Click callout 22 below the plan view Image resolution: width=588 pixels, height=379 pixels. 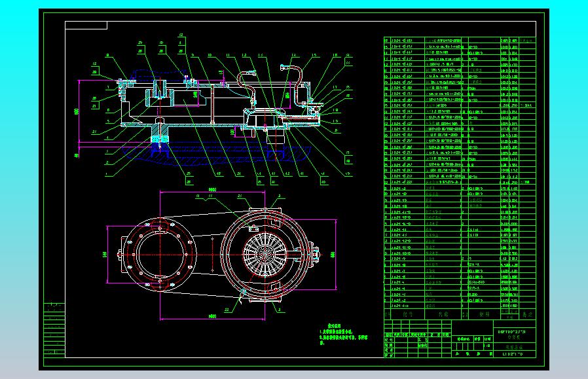click(227, 310)
